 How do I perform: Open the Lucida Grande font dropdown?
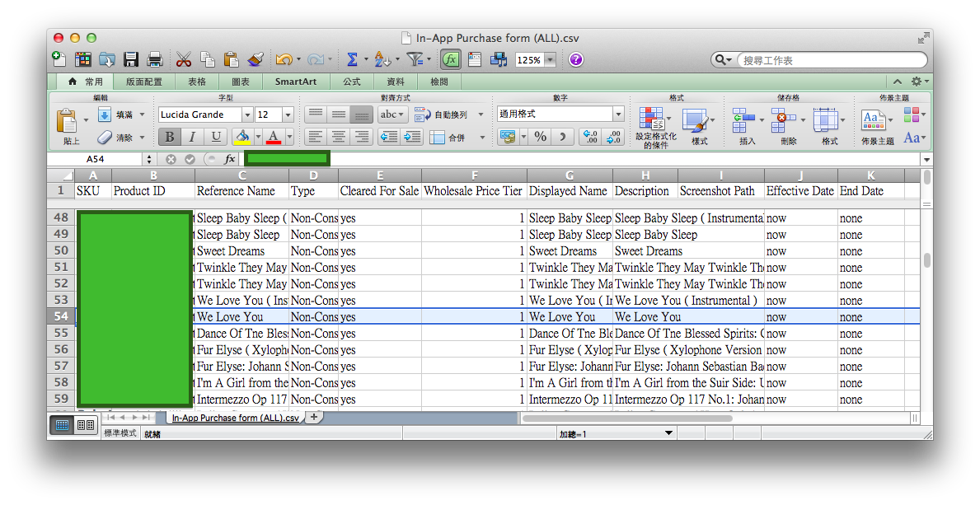tap(246, 115)
